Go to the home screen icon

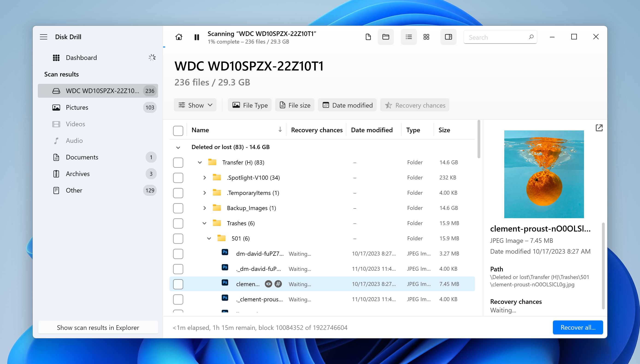click(179, 37)
